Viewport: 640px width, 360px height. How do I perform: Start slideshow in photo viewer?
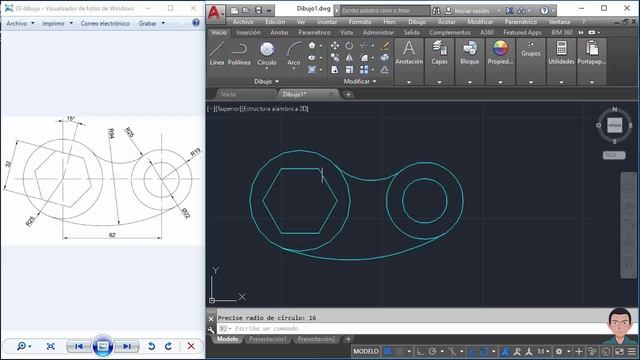(103, 346)
